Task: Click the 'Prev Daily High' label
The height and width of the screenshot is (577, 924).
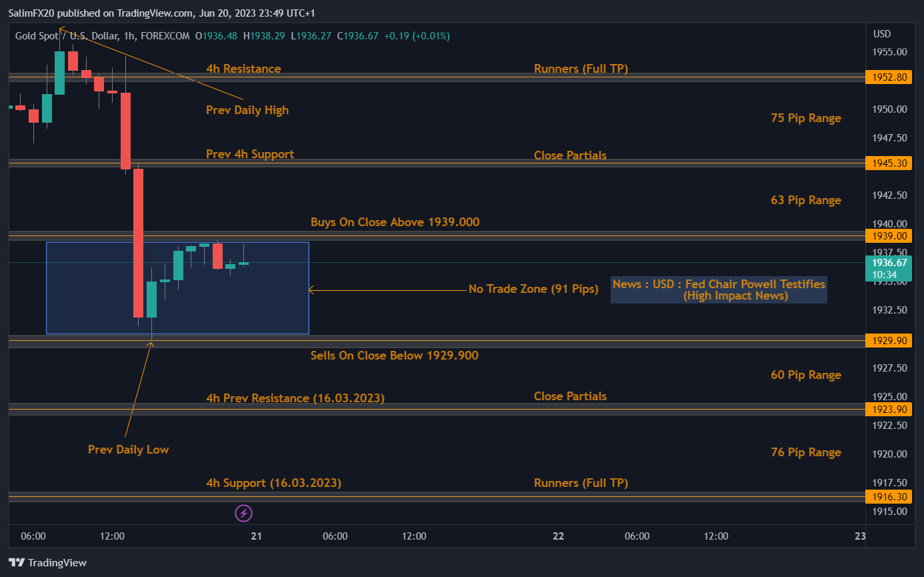Action: (247, 110)
